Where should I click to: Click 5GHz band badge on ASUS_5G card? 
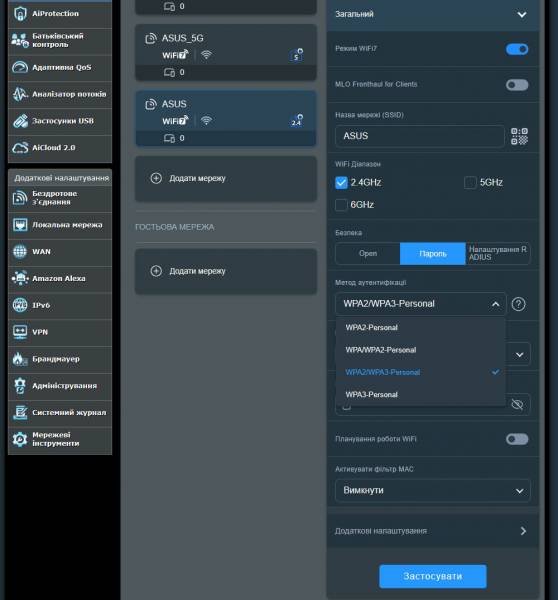click(x=296, y=55)
